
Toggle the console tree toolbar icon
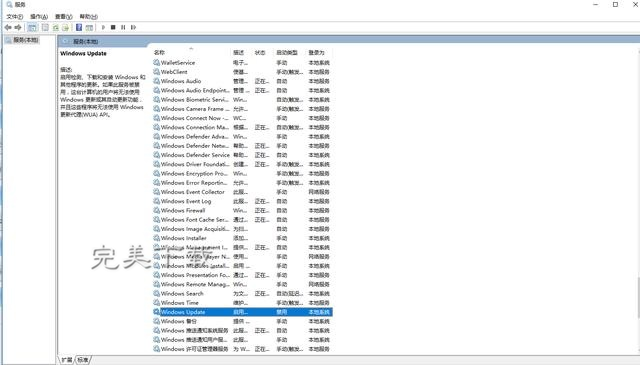tap(32, 27)
